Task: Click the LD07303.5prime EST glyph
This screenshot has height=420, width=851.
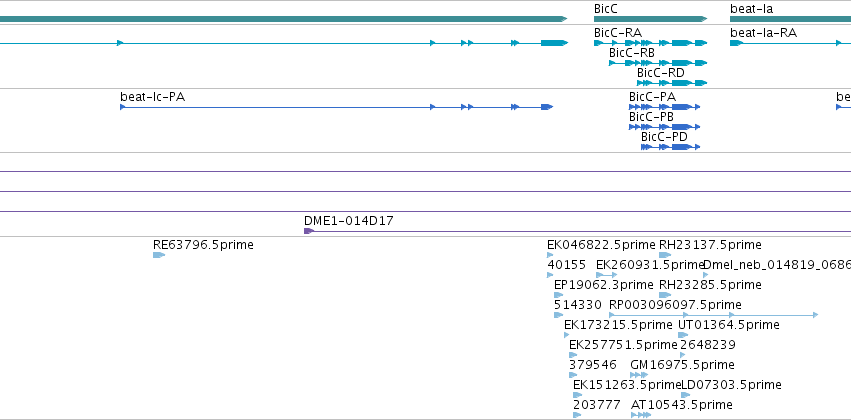Action: [684, 395]
